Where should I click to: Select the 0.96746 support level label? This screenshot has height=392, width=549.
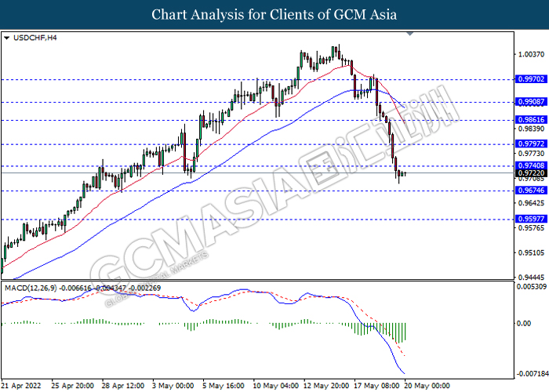pyautogui.click(x=531, y=191)
